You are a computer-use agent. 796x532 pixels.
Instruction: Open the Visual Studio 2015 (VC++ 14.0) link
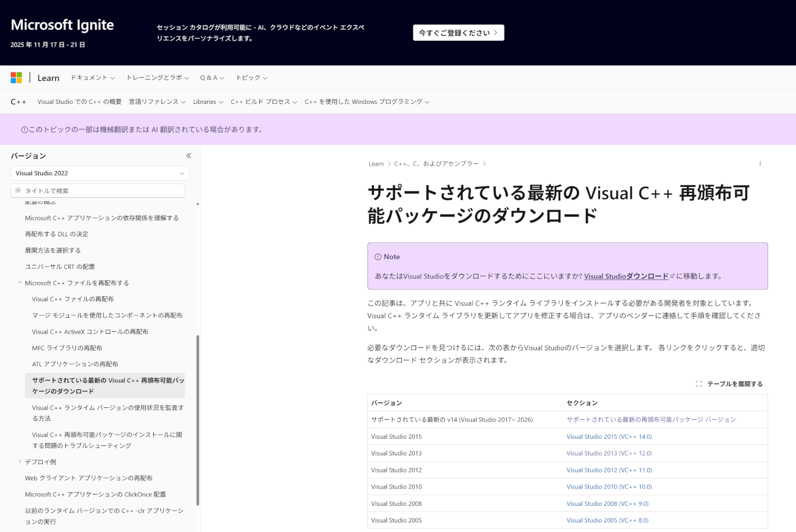point(609,436)
